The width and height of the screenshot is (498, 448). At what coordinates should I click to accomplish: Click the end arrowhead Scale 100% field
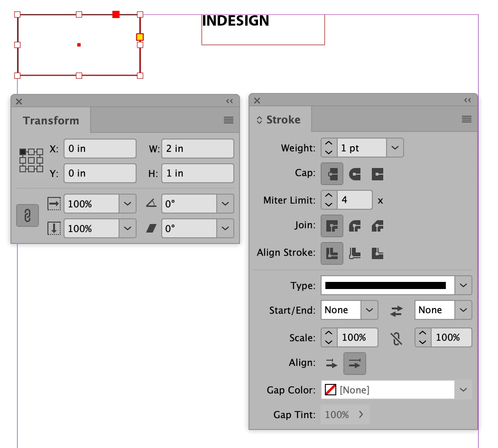coord(452,337)
